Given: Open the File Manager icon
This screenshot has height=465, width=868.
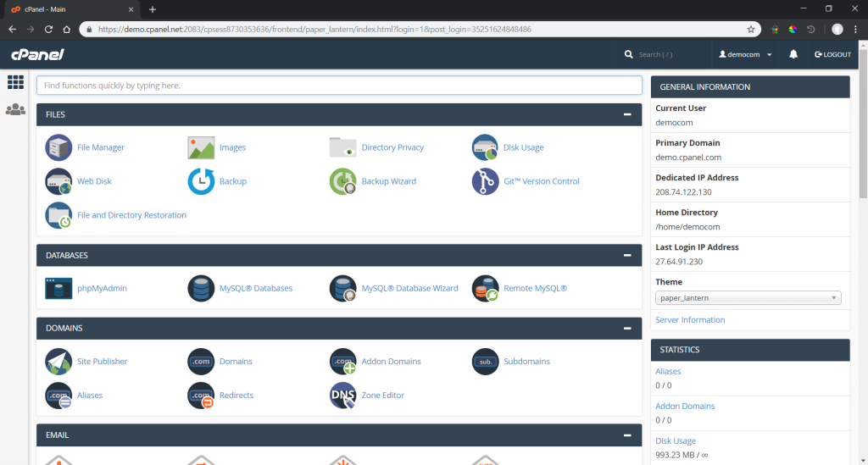Looking at the screenshot, I should tap(58, 147).
